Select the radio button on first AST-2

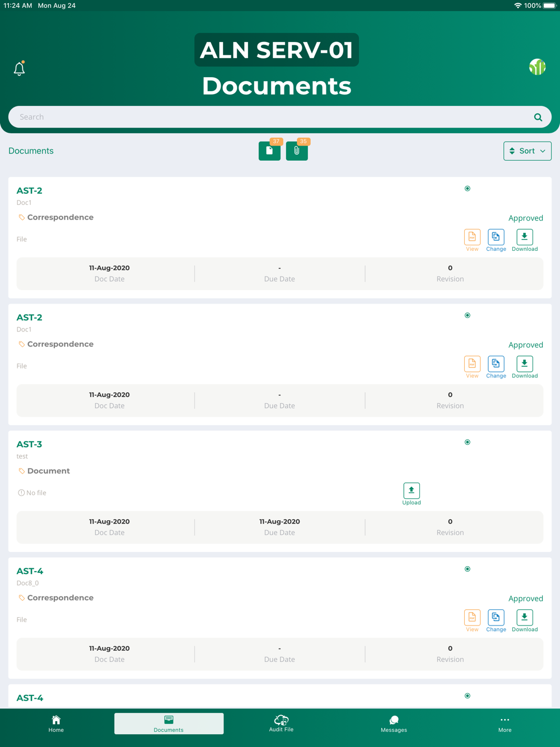pos(468,189)
